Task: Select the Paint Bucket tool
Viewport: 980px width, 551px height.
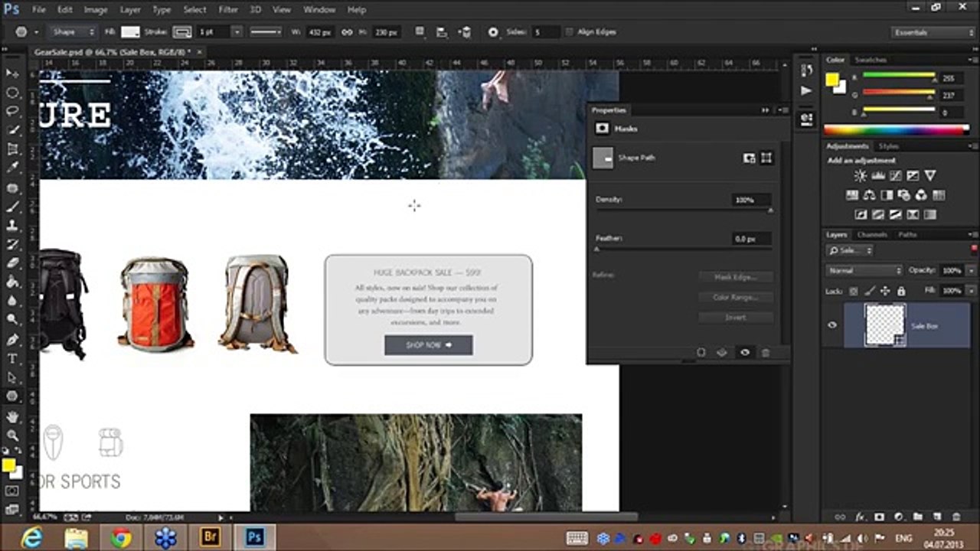Action: click(x=12, y=282)
